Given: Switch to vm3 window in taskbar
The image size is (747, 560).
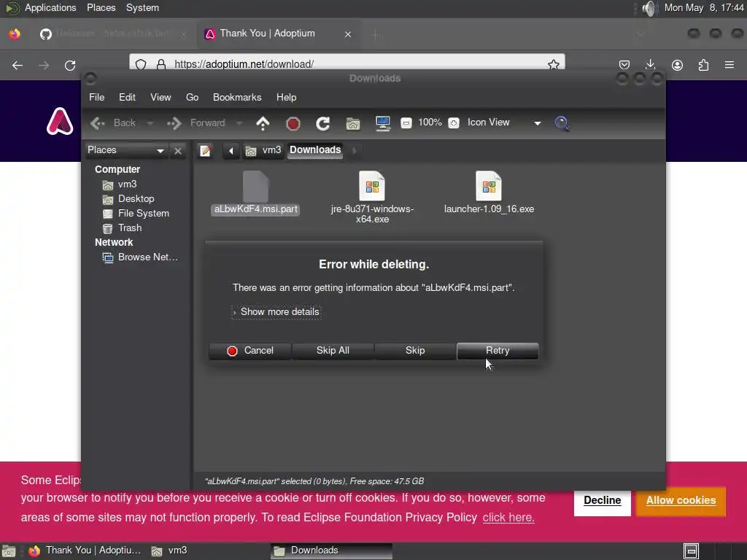Looking at the screenshot, I should pyautogui.click(x=169, y=551).
